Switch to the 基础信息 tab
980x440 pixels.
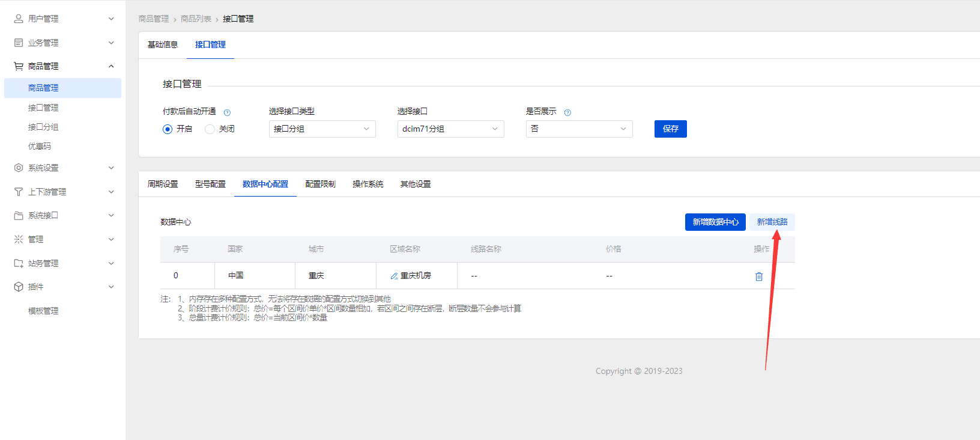163,44
